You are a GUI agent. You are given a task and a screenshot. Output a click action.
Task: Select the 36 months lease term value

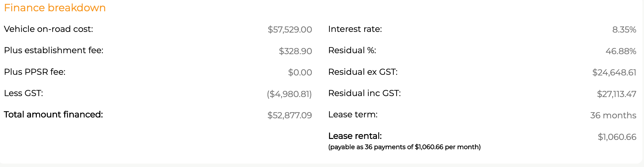[x=613, y=115]
